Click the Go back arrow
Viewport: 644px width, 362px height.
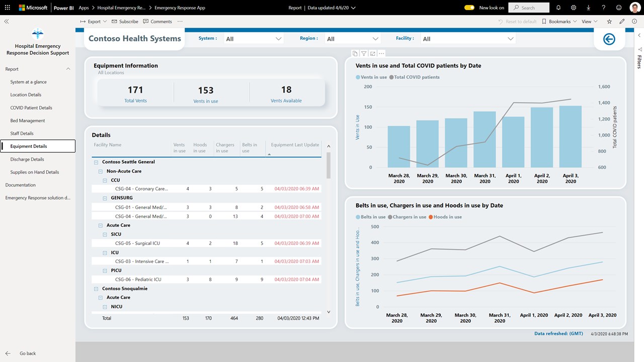tap(8, 353)
